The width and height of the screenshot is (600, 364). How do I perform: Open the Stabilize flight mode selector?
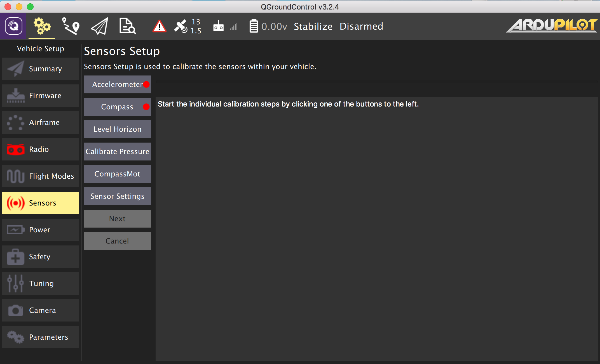coord(313,26)
